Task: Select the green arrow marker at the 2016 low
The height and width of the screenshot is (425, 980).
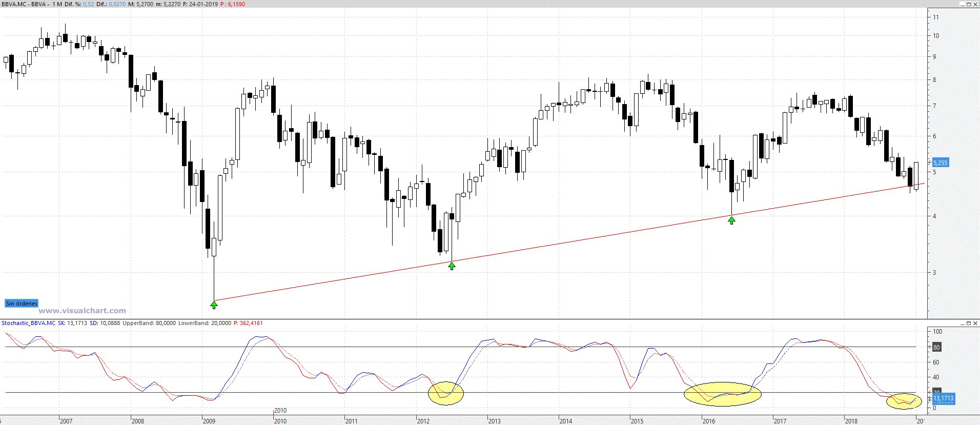Action: coord(732,220)
